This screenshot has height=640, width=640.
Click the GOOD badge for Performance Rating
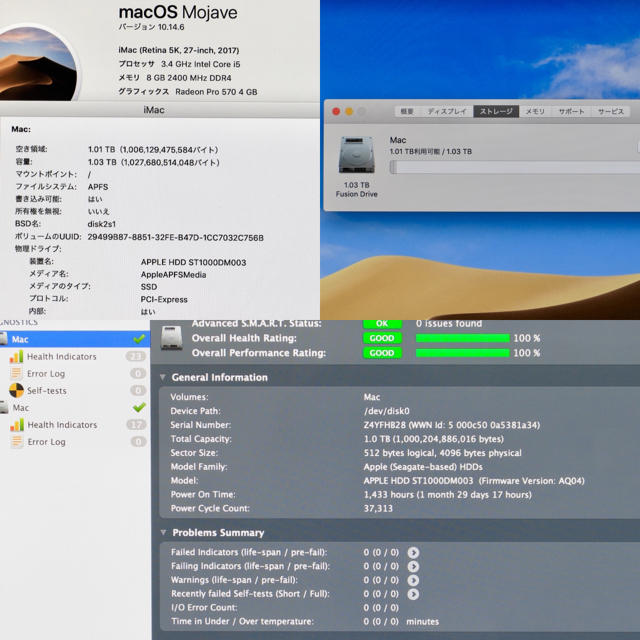pos(382,353)
